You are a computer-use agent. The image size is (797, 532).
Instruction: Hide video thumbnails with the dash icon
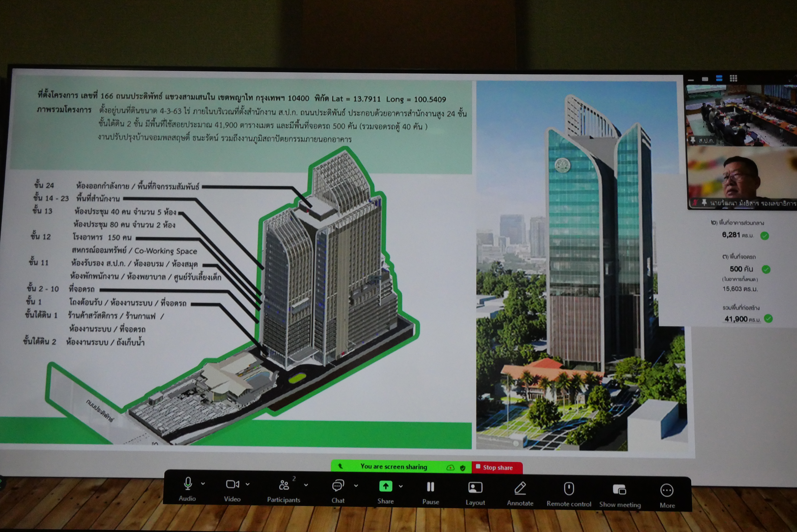691,80
